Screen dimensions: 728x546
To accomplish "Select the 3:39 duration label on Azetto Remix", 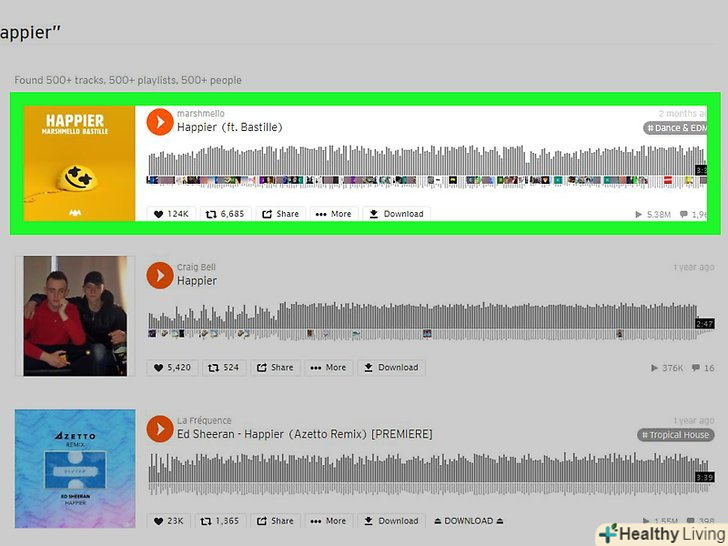I will pyautogui.click(x=704, y=477).
